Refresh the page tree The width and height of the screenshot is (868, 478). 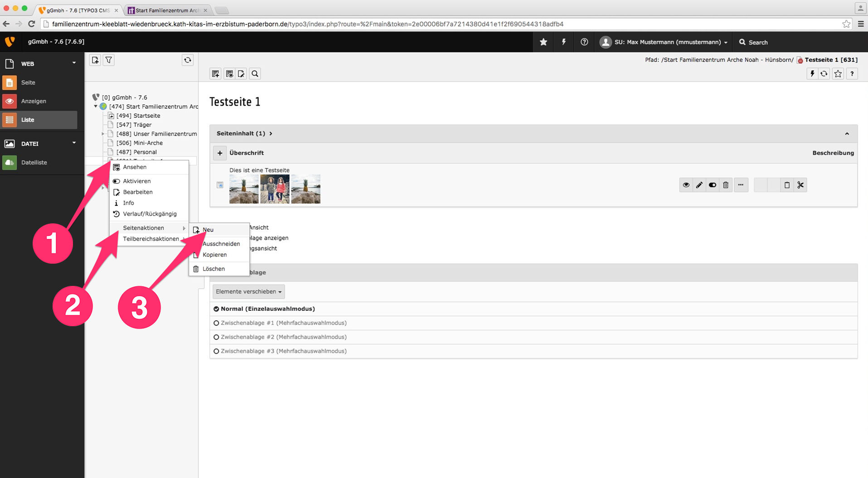188,60
